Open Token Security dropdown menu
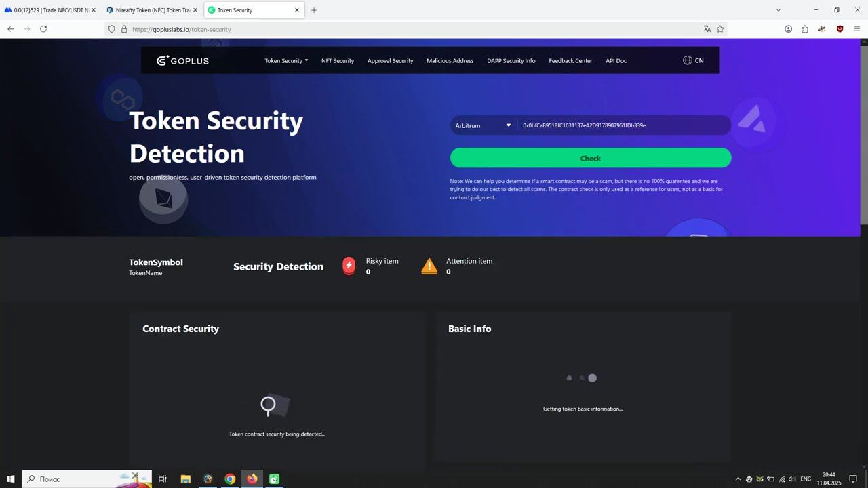The width and height of the screenshot is (868, 488). (x=286, y=60)
